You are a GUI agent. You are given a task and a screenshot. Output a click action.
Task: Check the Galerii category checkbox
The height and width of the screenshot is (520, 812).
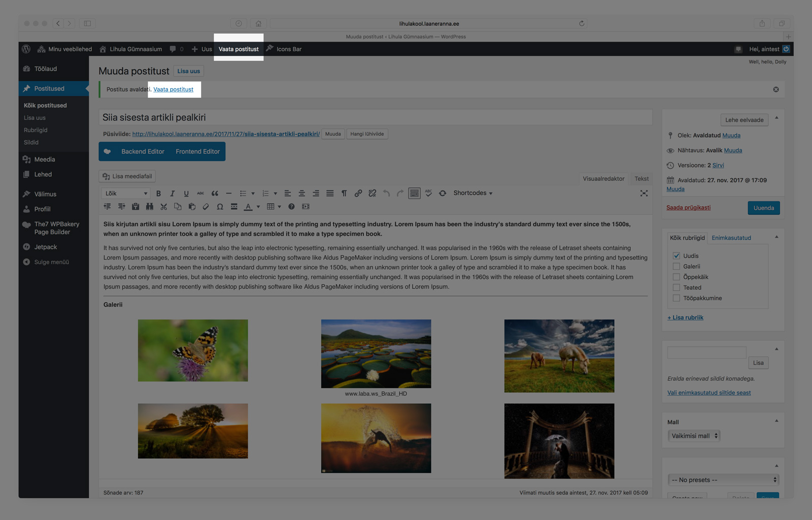(676, 267)
